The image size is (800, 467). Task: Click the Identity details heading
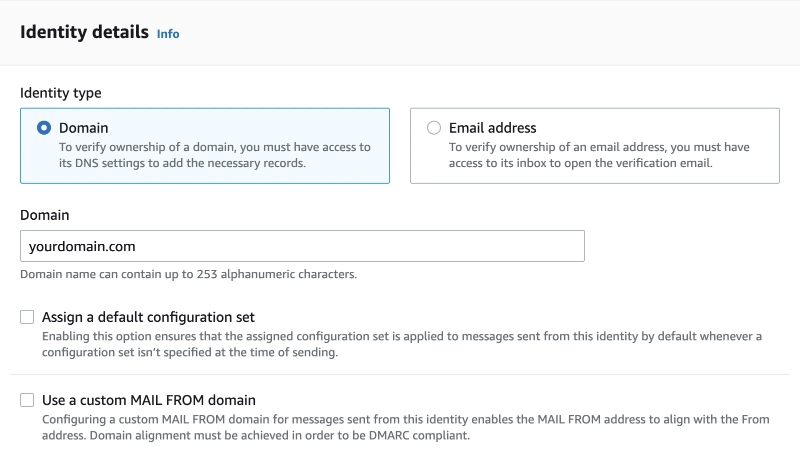(84, 32)
